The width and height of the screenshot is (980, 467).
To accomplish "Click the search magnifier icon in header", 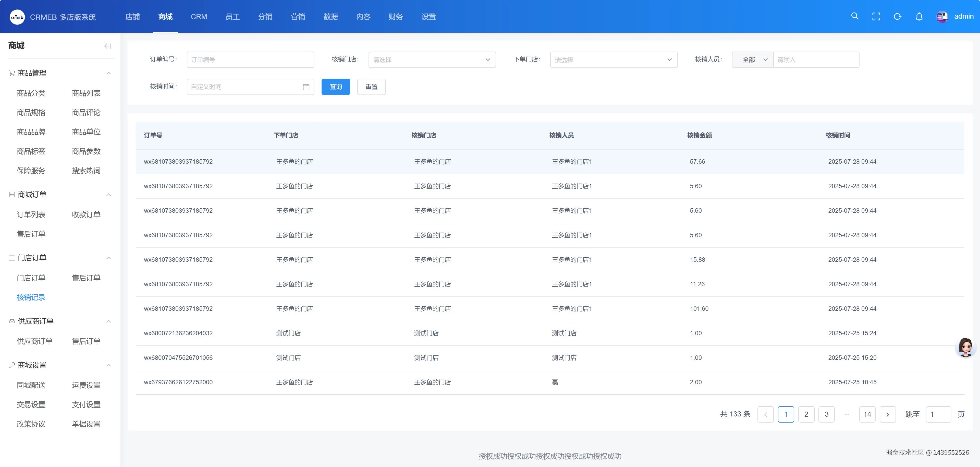I will (x=854, y=16).
